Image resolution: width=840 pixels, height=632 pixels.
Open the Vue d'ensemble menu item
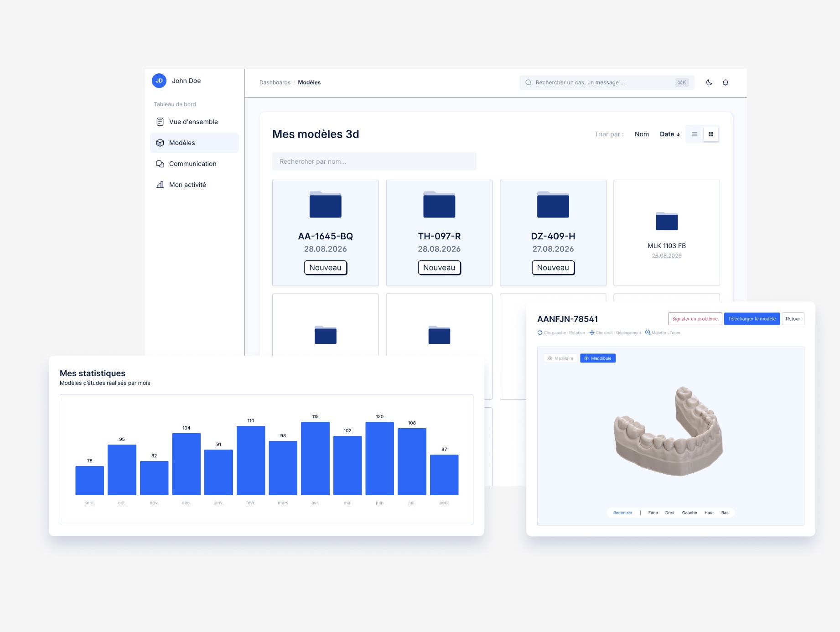point(194,122)
